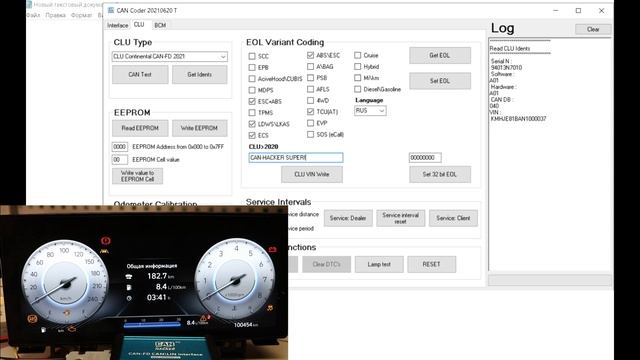
Task: Click the VIN KMHJE81BAN1000037 in the log
Action: coord(518,119)
